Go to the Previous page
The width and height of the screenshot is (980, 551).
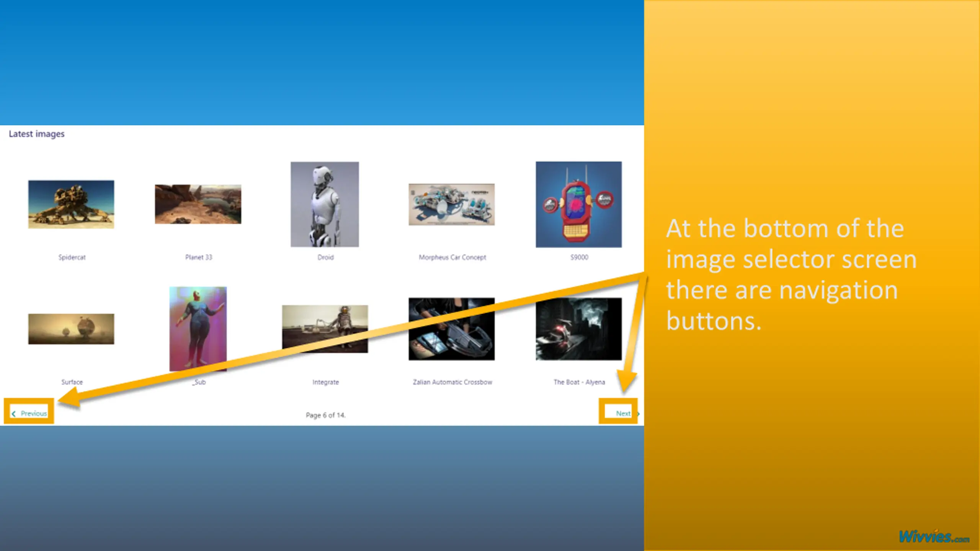(x=34, y=413)
